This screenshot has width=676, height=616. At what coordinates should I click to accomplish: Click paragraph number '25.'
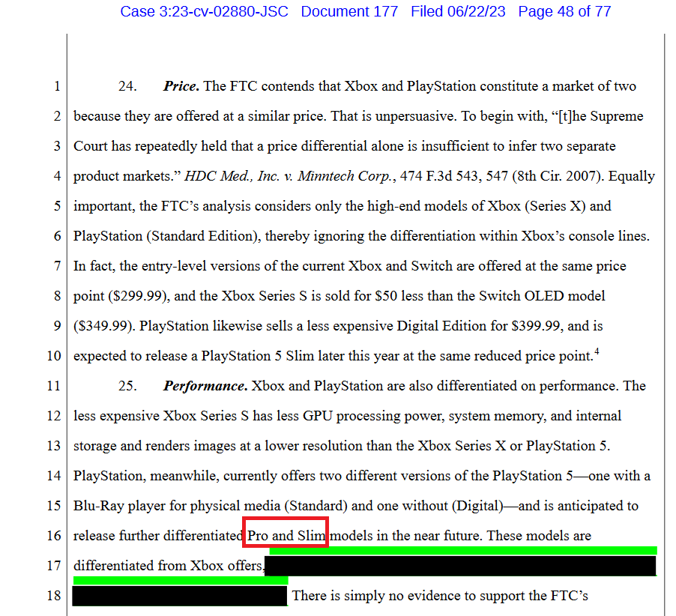tap(127, 386)
